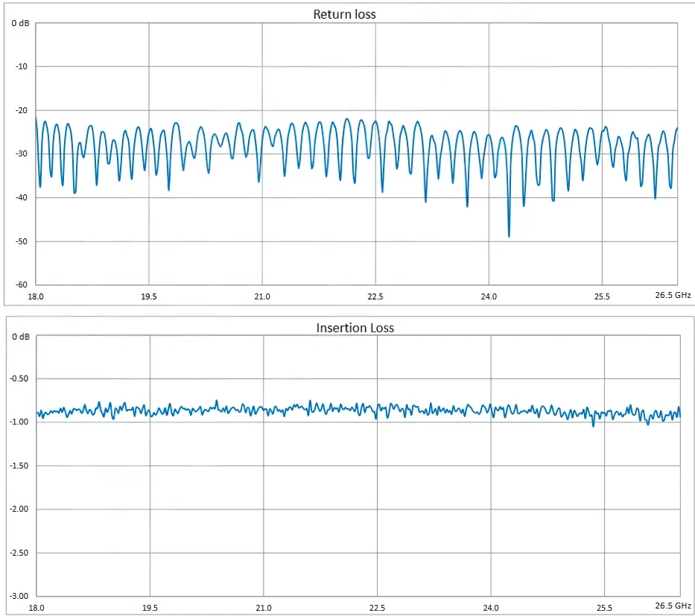Screen dimensions: 695x616
Task: Click the -2.00 y-axis label
Action: pyautogui.click(x=19, y=509)
